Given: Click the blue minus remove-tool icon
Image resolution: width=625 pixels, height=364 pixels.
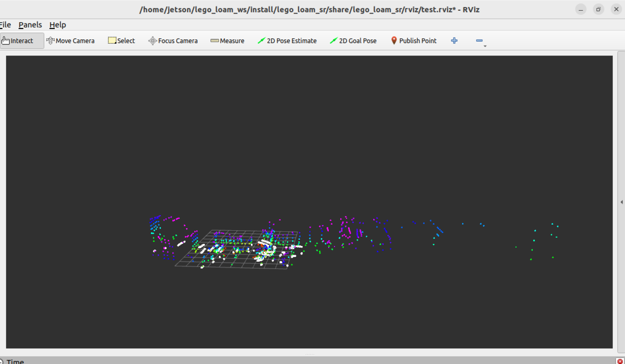Looking at the screenshot, I should tap(480, 41).
